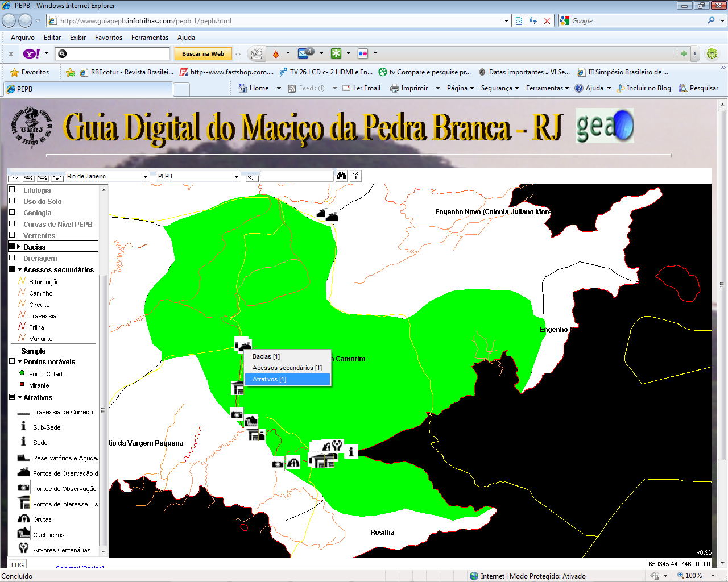Click the pencil notepad toolbar icon
Image resolution: width=728 pixels, height=582 pixels.
[257, 53]
